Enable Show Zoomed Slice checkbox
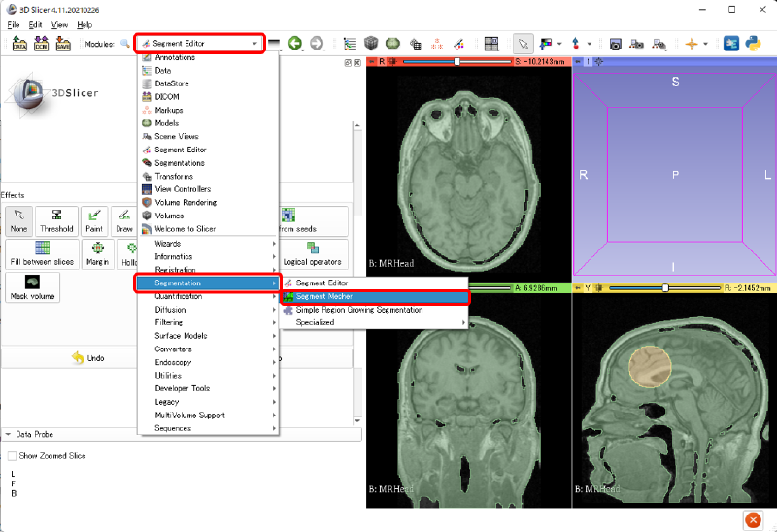 (x=13, y=455)
